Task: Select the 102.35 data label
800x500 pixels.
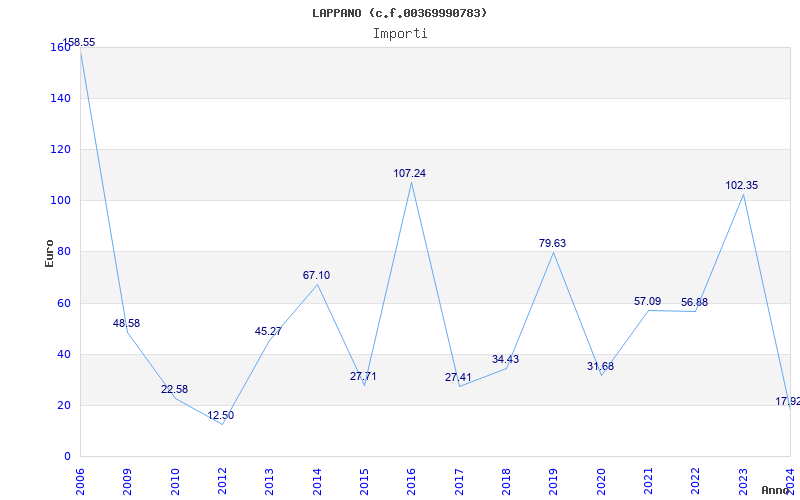Action: coord(742,186)
